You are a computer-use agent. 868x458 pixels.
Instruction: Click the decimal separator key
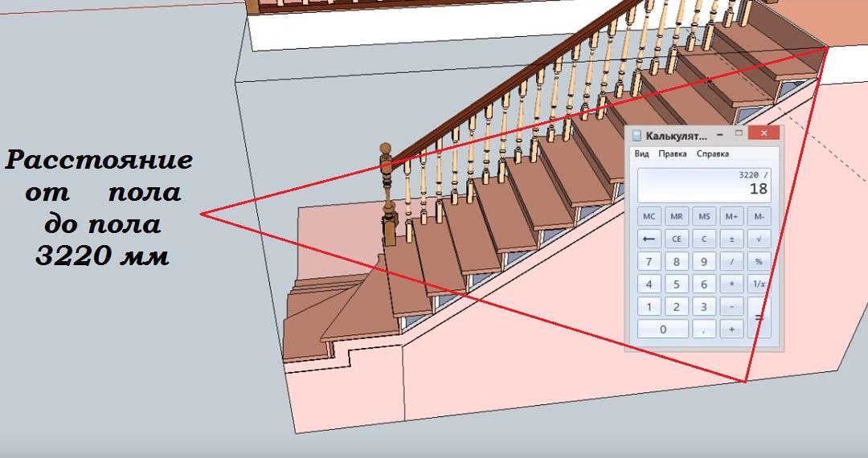704,329
